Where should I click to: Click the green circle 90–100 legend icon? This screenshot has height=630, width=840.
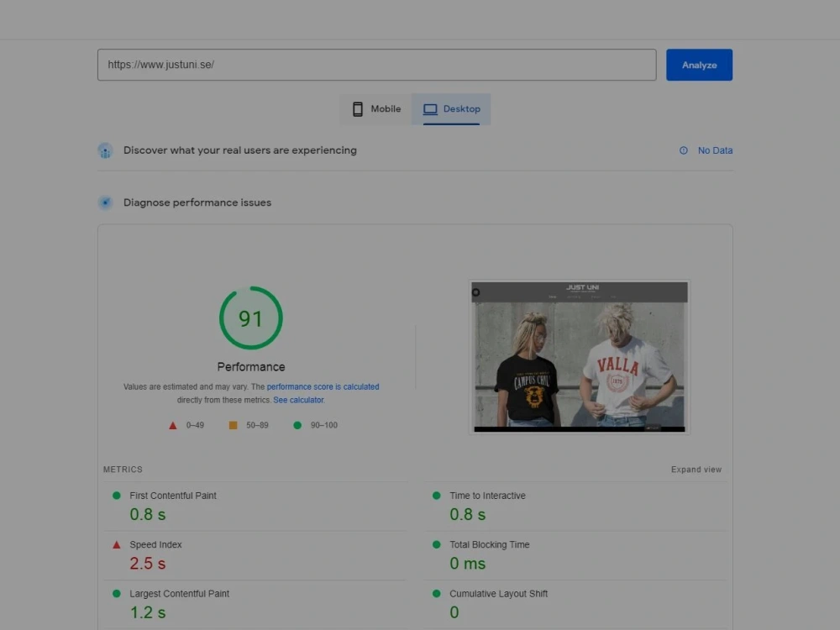(x=297, y=425)
